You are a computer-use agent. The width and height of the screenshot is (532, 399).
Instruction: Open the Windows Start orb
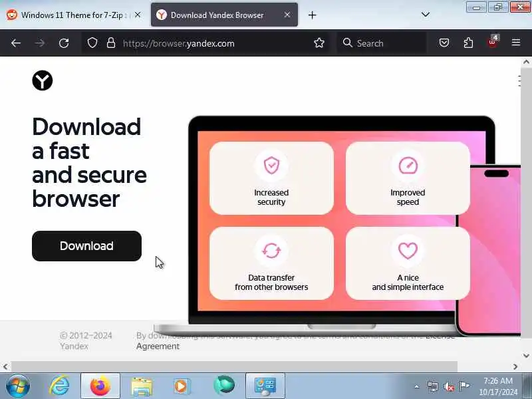click(x=18, y=386)
